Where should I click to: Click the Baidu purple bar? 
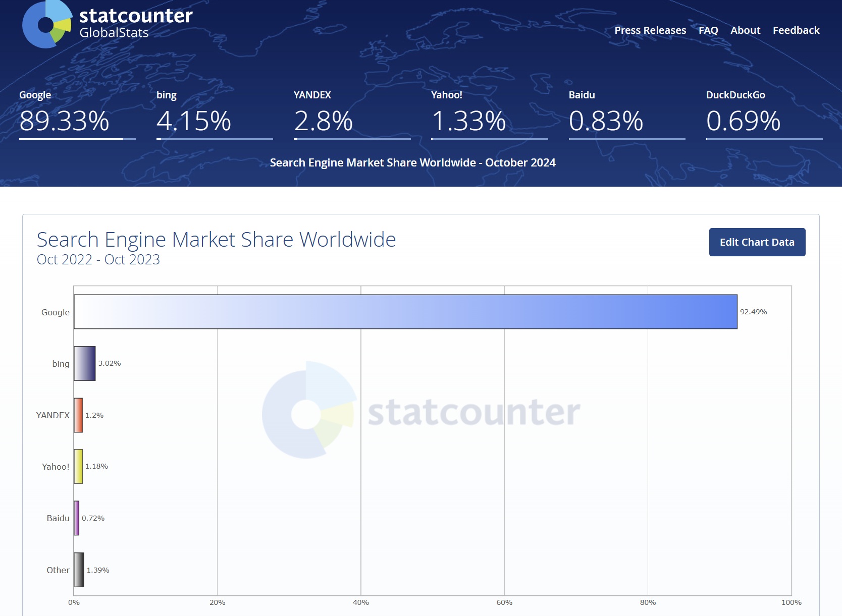coord(76,518)
